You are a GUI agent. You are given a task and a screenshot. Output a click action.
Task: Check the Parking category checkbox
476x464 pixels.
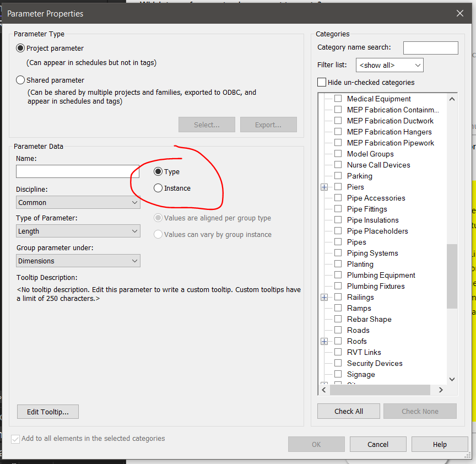[338, 176]
